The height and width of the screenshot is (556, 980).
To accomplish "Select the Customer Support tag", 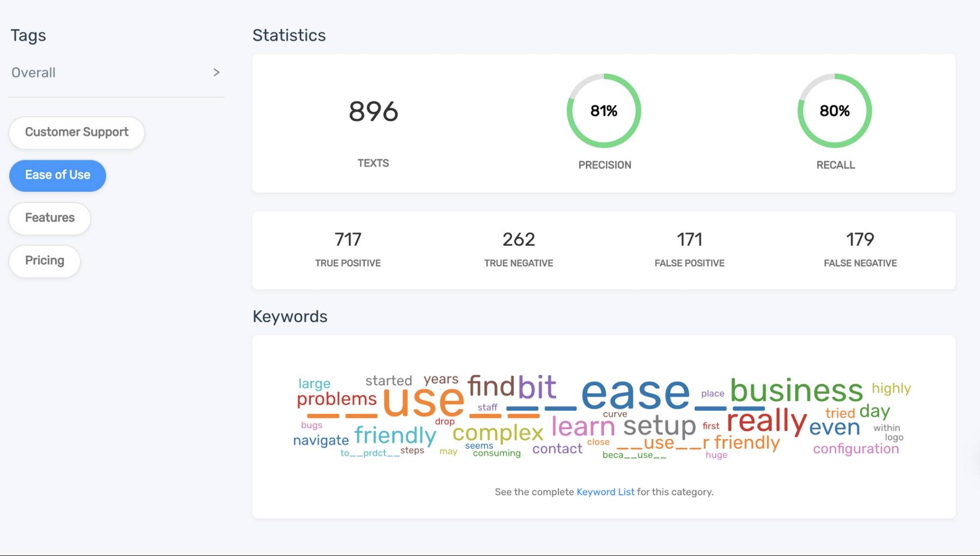I will 77,132.
